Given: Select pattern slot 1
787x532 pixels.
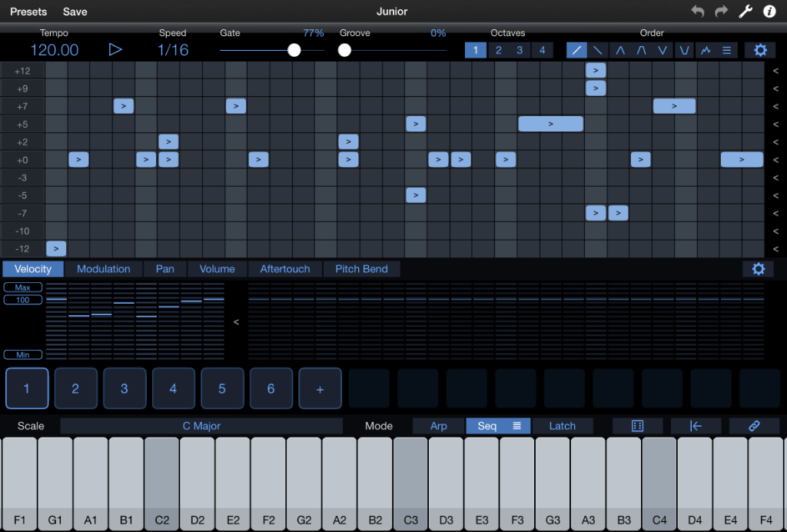Looking at the screenshot, I should pyautogui.click(x=27, y=388).
